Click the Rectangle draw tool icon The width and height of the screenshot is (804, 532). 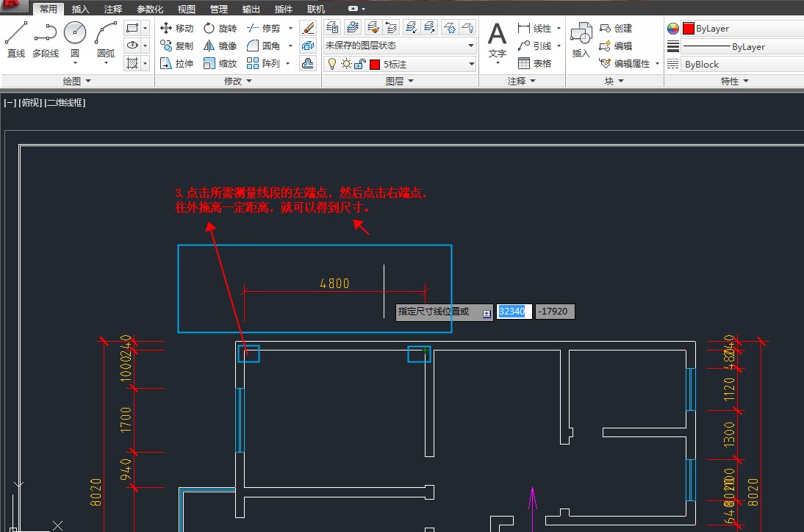132,28
